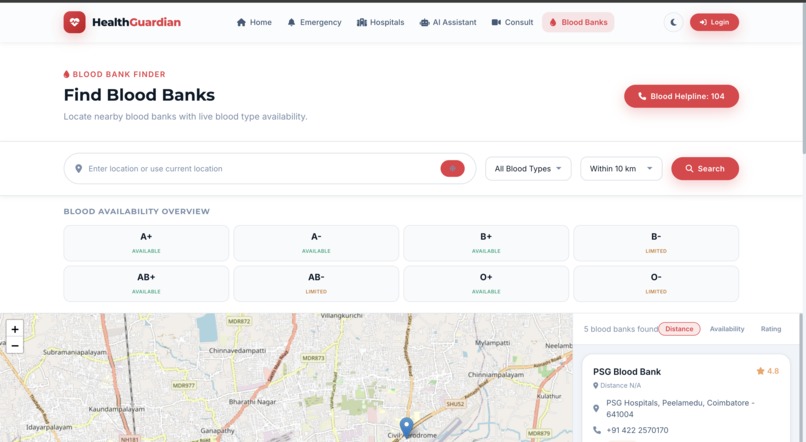Image resolution: width=806 pixels, height=442 pixels.
Task: Zoom in on the map
Action: coord(15,329)
